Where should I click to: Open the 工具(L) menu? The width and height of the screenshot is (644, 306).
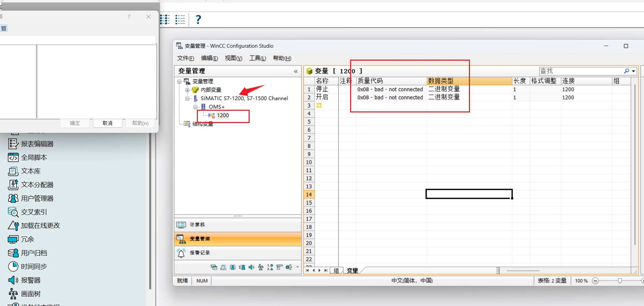257,58
